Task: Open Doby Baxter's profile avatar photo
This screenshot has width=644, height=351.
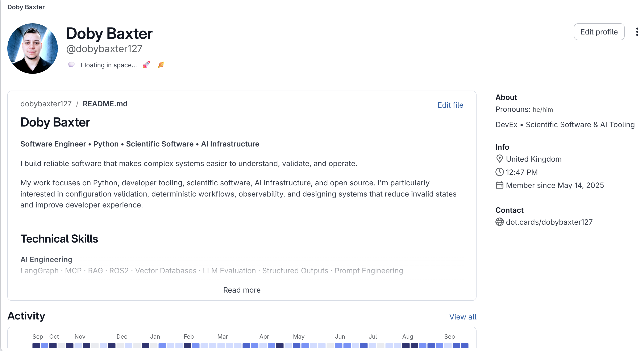Action: [x=33, y=49]
